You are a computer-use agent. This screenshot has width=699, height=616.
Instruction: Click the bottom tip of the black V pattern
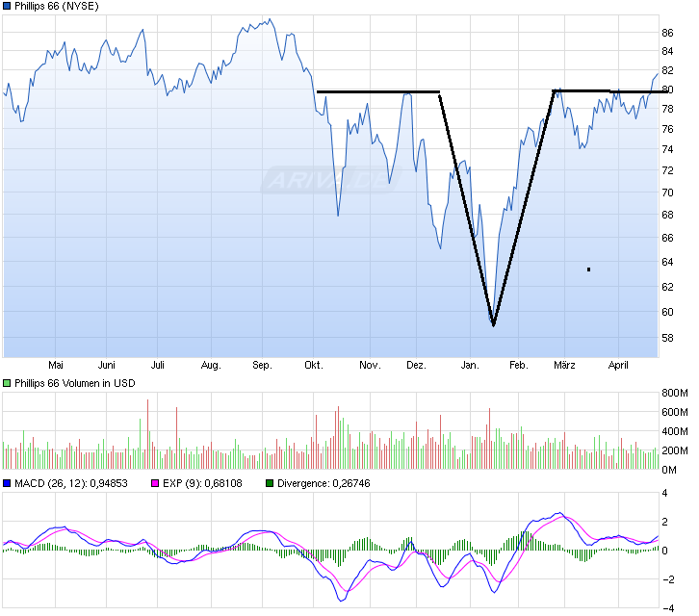click(493, 325)
